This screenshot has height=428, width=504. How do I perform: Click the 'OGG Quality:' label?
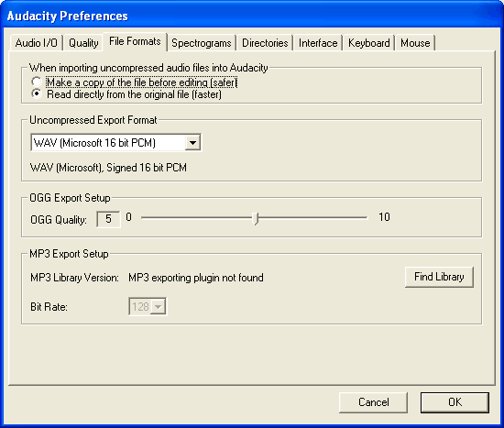coord(59,220)
